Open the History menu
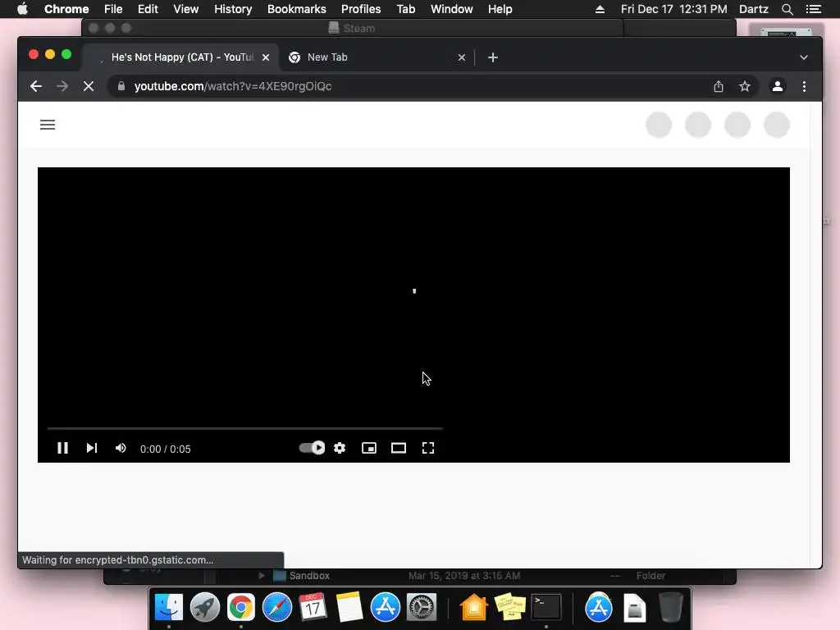This screenshot has width=840, height=630. (x=233, y=9)
